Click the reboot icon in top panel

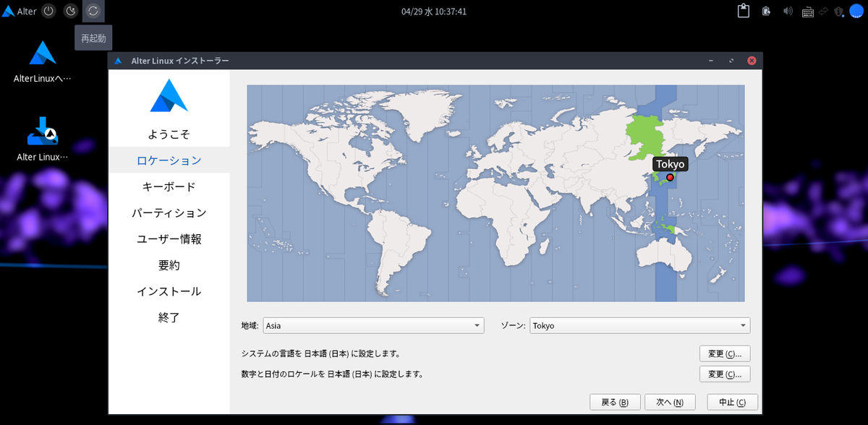pos(93,11)
